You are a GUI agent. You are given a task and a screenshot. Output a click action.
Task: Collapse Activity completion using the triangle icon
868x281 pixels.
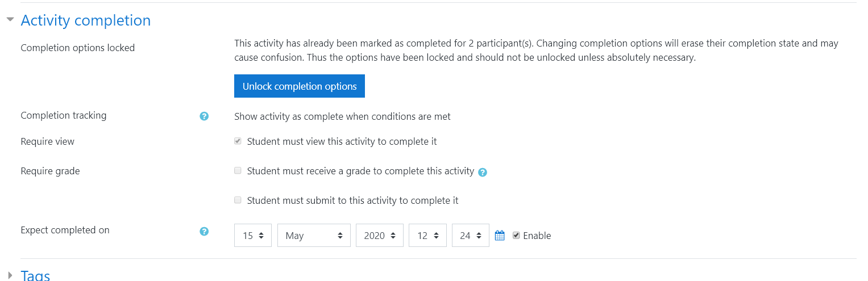point(10,19)
